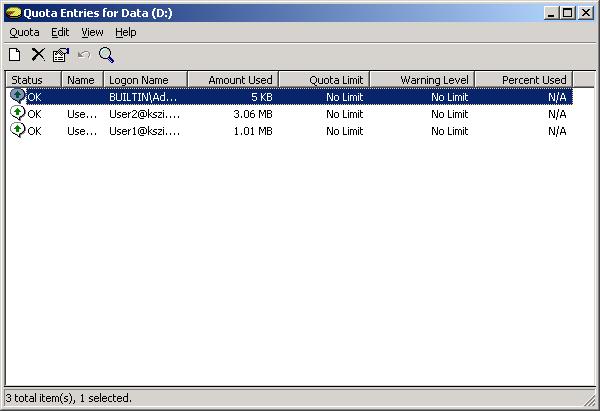Screen dimensions: 600x411
Task: Sort by the Quota Limit column header
Action: [x=324, y=80]
